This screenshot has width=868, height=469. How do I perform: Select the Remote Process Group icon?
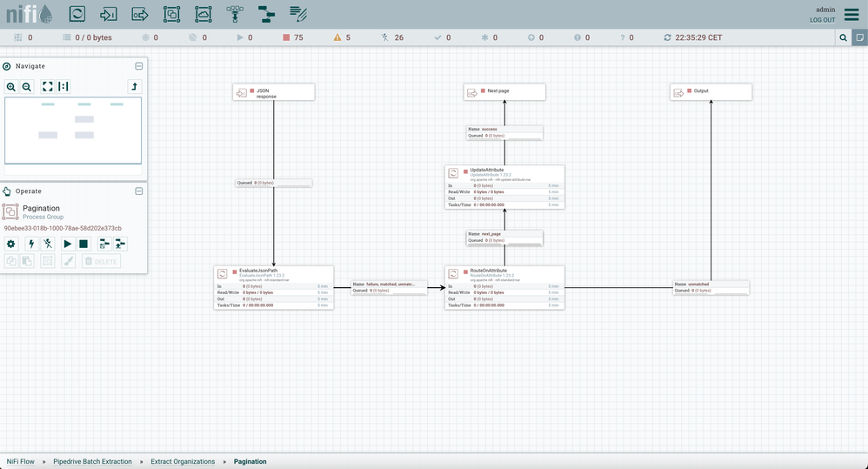(x=203, y=14)
